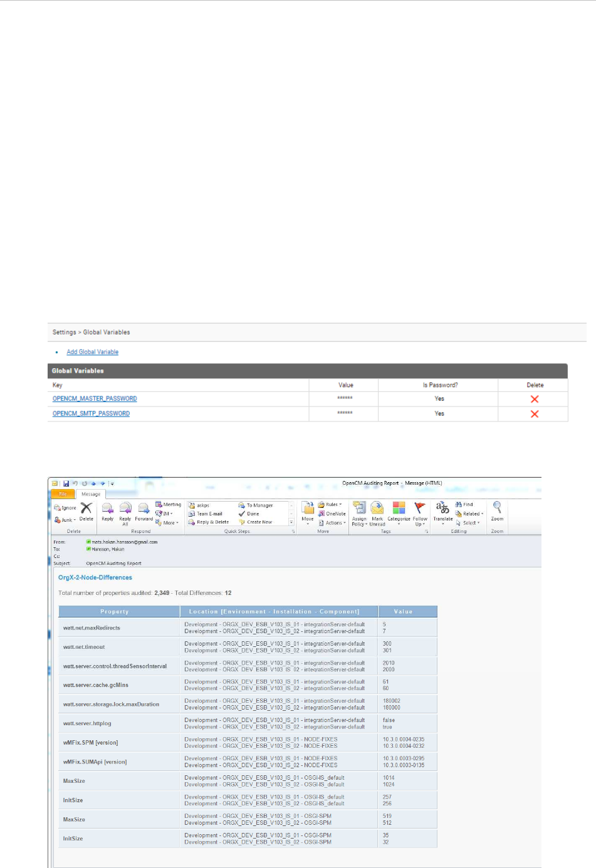Screen dimensions: 596x868
Task: Click the Done quick step
Action: [x=249, y=514]
